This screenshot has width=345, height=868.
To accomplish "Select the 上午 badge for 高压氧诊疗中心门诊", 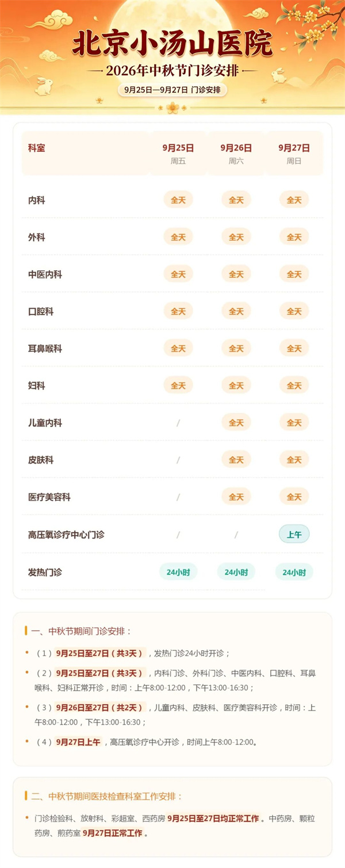I will pos(294,535).
